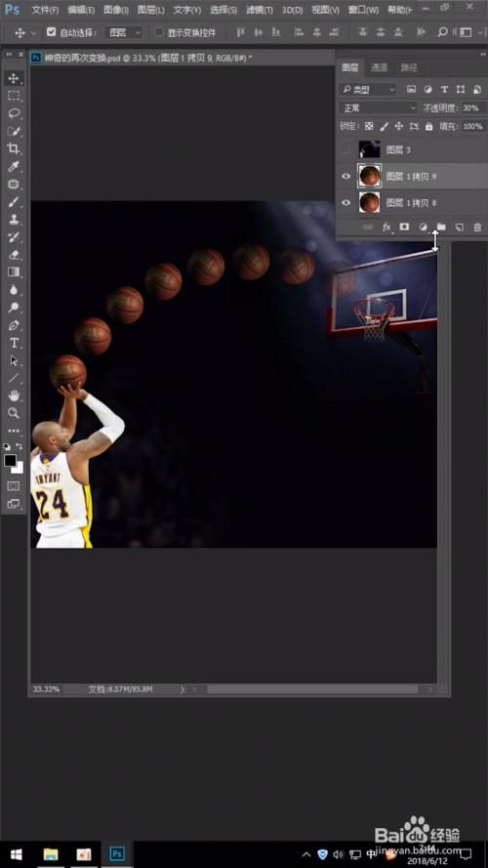The height and width of the screenshot is (868, 488).
Task: Select the Eraser tool
Action: point(14,255)
